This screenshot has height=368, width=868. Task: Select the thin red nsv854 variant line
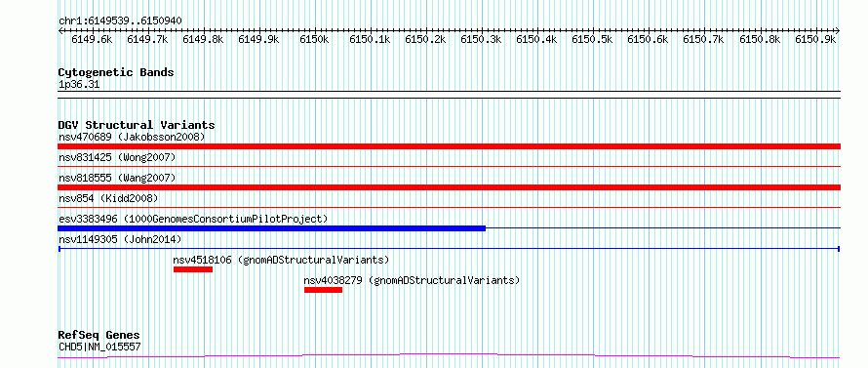(449, 207)
